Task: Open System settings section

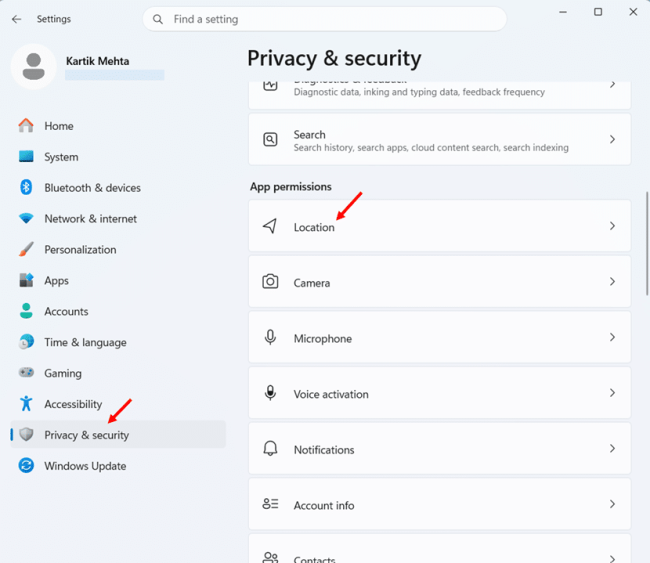Action: (x=118, y=157)
